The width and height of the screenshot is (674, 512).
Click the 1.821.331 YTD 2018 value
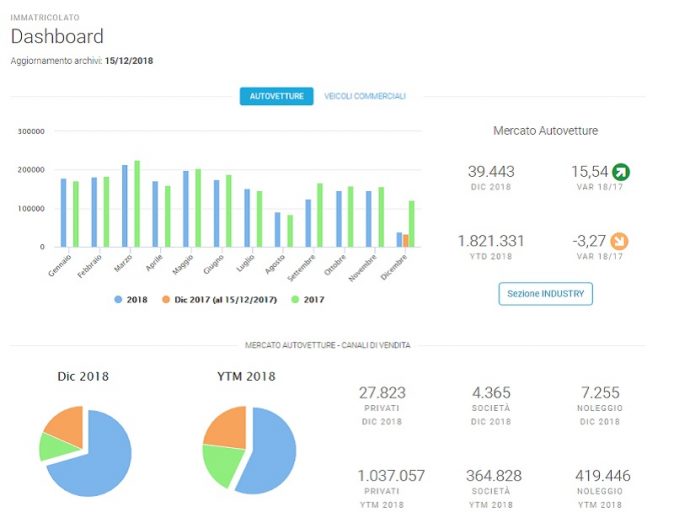coord(491,241)
